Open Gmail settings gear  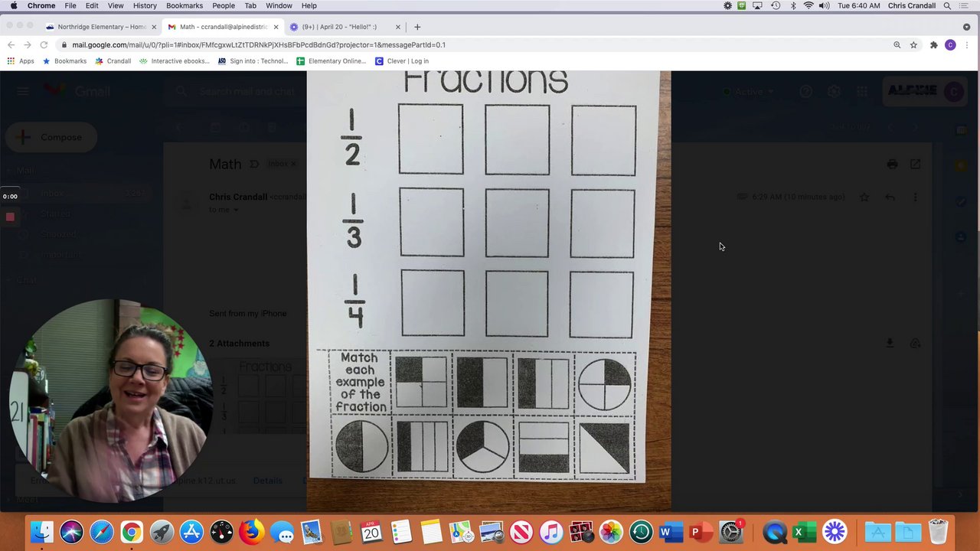point(834,91)
